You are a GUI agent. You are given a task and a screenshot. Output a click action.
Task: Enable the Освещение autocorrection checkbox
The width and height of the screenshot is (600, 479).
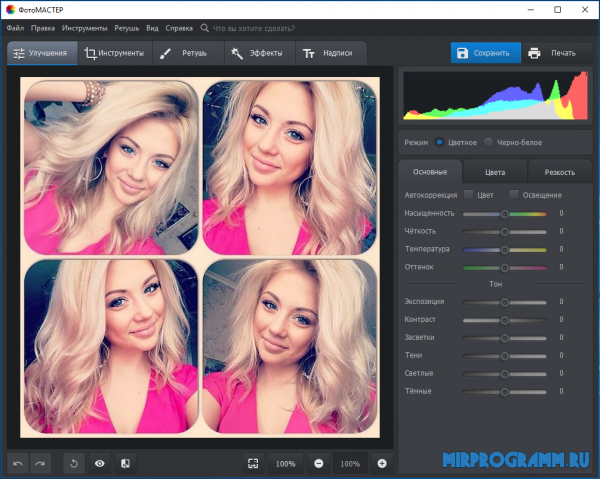pos(514,195)
